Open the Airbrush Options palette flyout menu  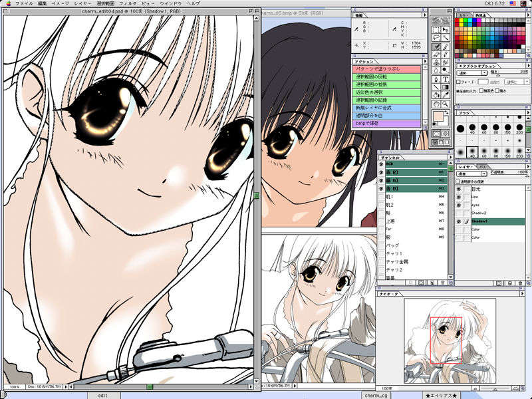pos(527,66)
